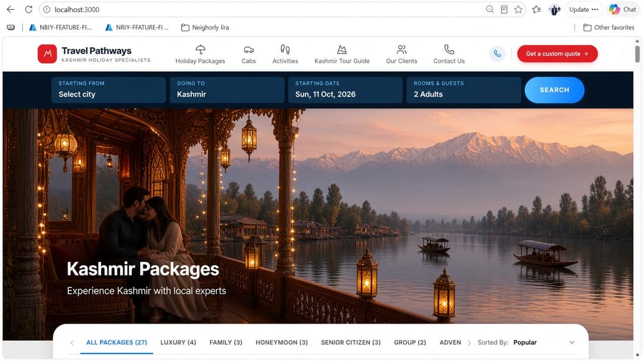Show the Senior Citizen (3) packages tab
The width and height of the screenshot is (644, 362).
[351, 342]
